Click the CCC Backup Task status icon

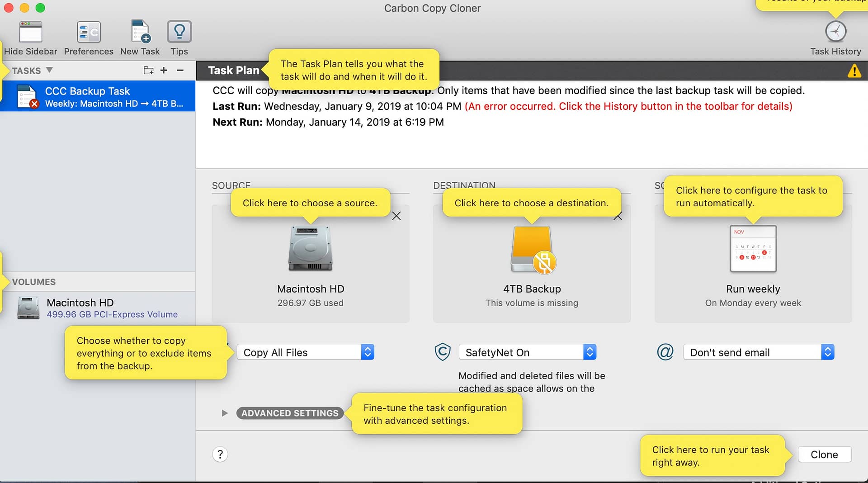[27, 96]
